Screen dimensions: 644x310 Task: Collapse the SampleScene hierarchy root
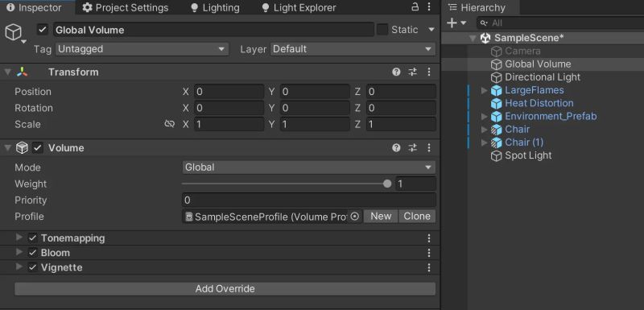click(x=473, y=38)
